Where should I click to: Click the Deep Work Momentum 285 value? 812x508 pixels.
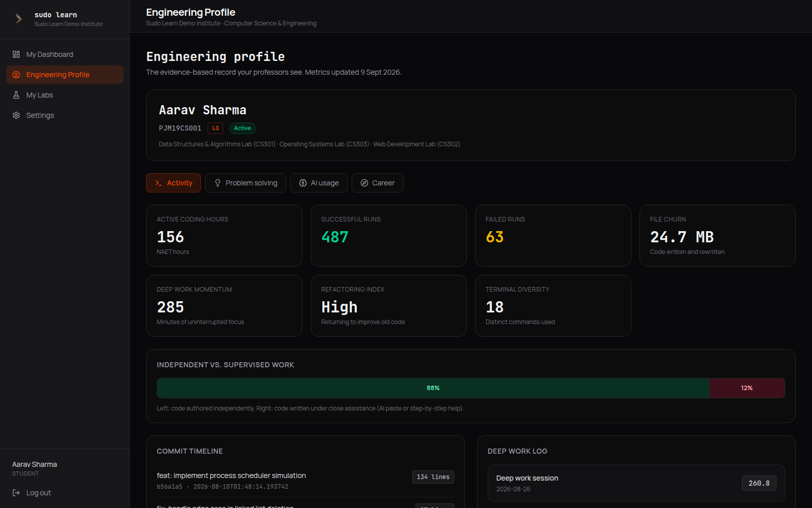click(171, 307)
